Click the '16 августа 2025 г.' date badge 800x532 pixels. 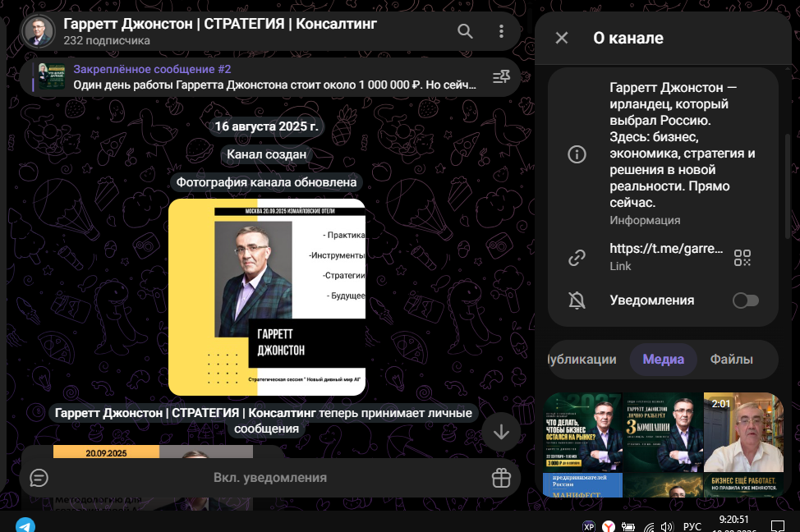266,126
